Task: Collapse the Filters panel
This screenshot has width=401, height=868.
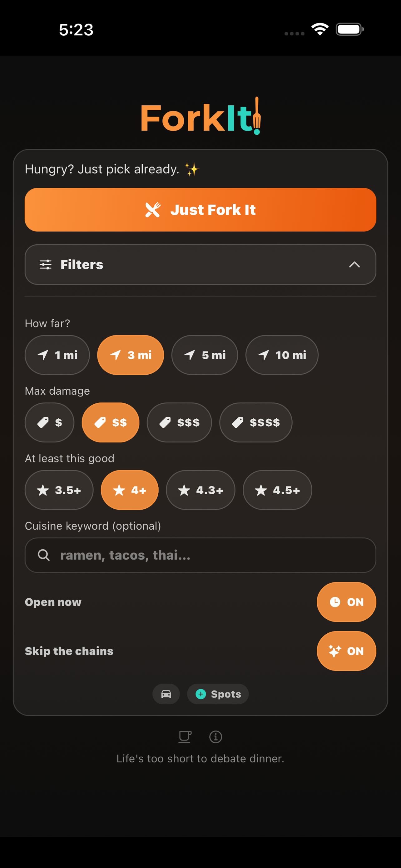Action: click(x=354, y=265)
